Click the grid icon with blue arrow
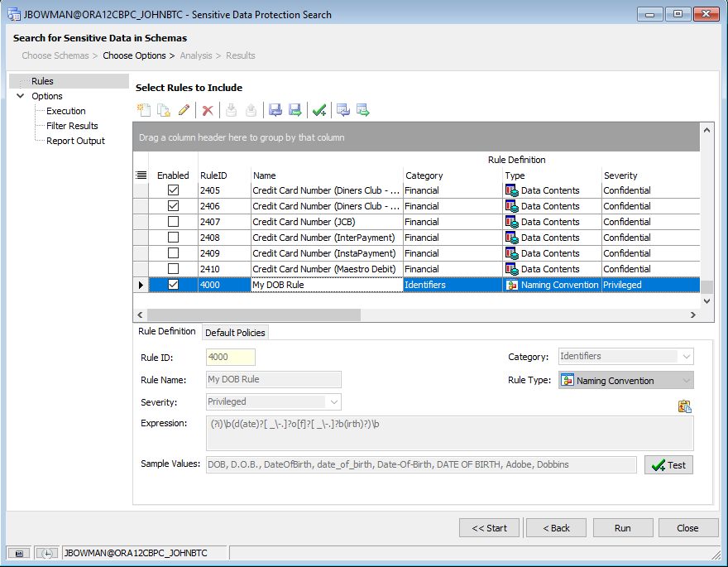 click(343, 110)
